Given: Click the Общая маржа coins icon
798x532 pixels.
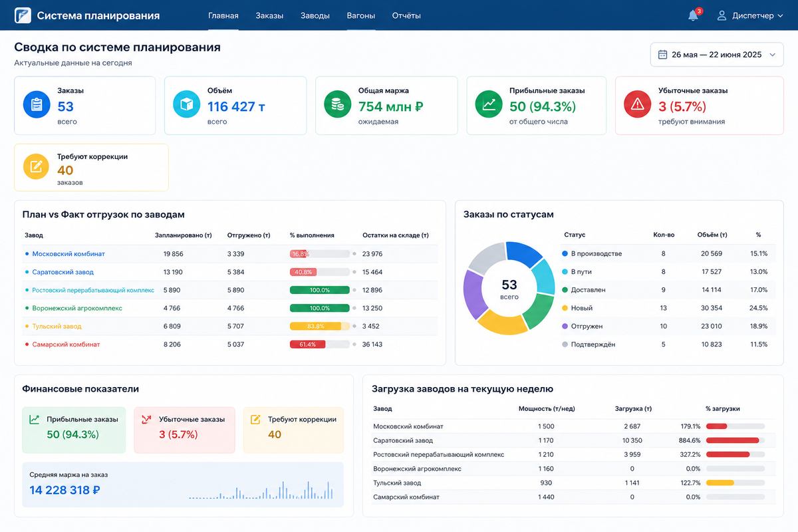Looking at the screenshot, I should click(338, 104).
